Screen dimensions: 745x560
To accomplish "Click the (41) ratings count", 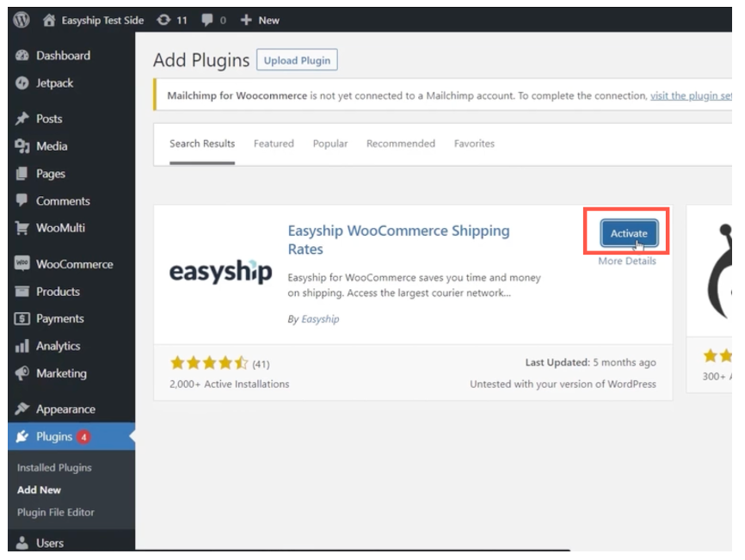I will (x=261, y=364).
